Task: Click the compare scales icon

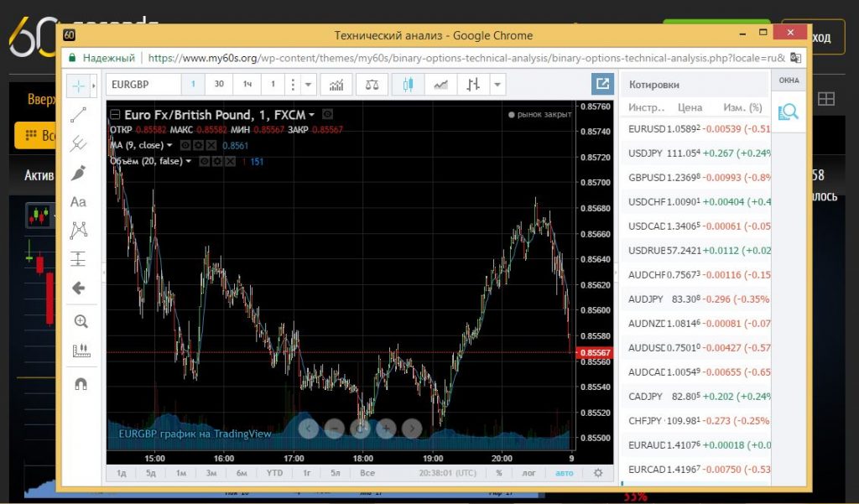Action: point(372,85)
